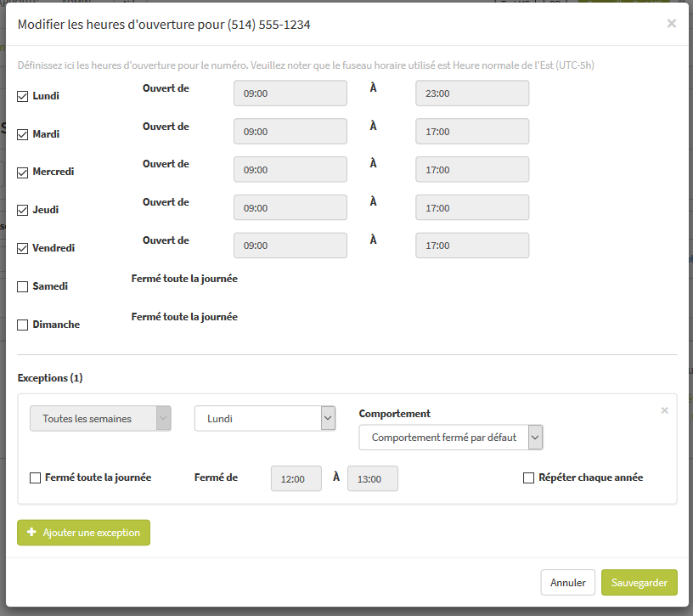Viewport: 693px width, 616px height.
Task: Uncheck the Mercredi checkbox
Action: click(x=23, y=172)
